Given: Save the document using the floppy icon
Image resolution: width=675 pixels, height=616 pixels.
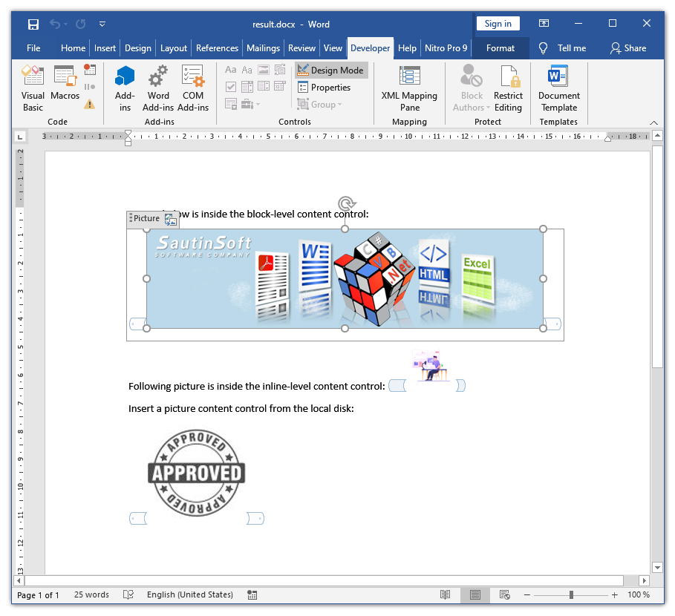Looking at the screenshot, I should point(33,24).
